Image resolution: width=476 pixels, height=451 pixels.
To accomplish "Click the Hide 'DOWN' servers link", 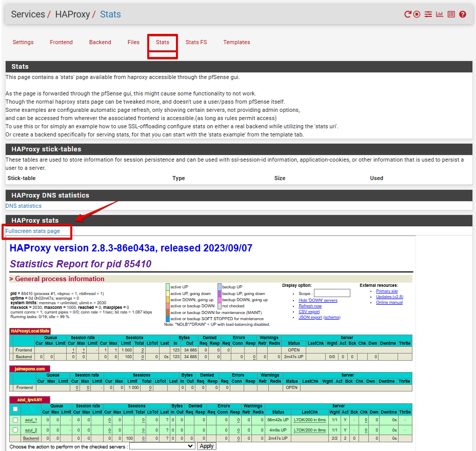I will [318, 300].
